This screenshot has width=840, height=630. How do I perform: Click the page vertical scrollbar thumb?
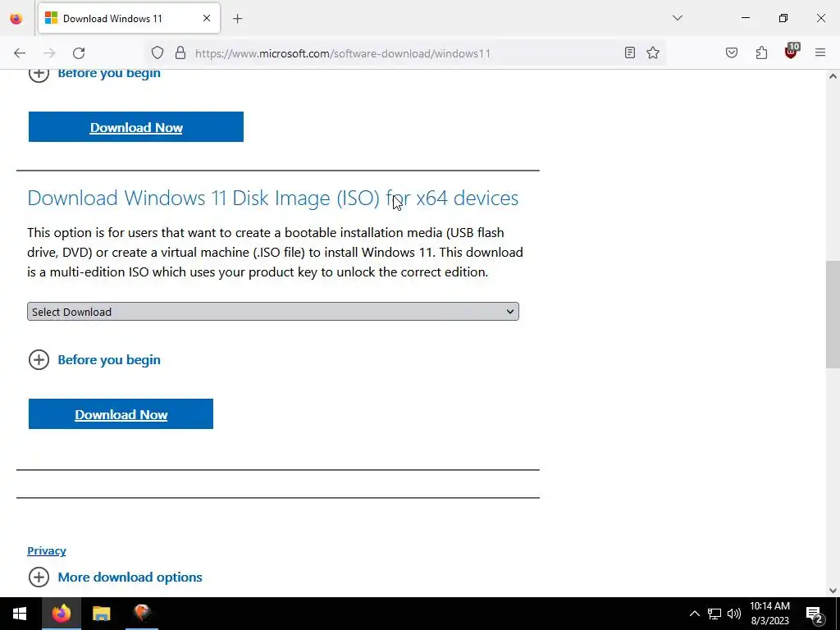(x=833, y=314)
